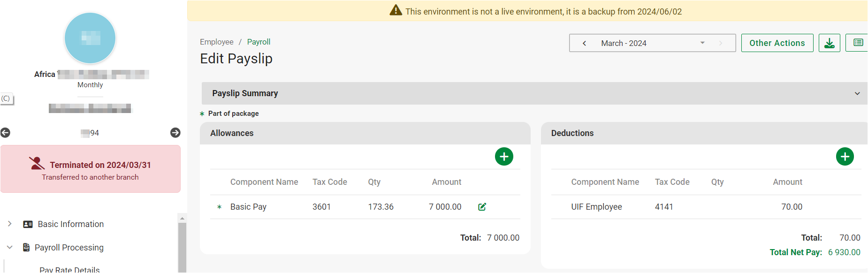Go to previous employee arrow
Image resolution: width=868 pixels, height=273 pixels.
pos(5,133)
